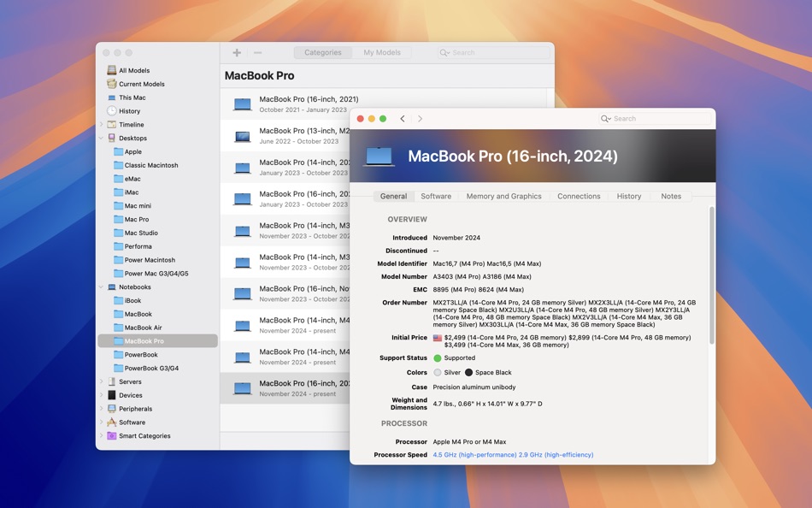Select the highlighted MacBook Pro folder in sidebar
This screenshot has height=508, width=812.
157,341
